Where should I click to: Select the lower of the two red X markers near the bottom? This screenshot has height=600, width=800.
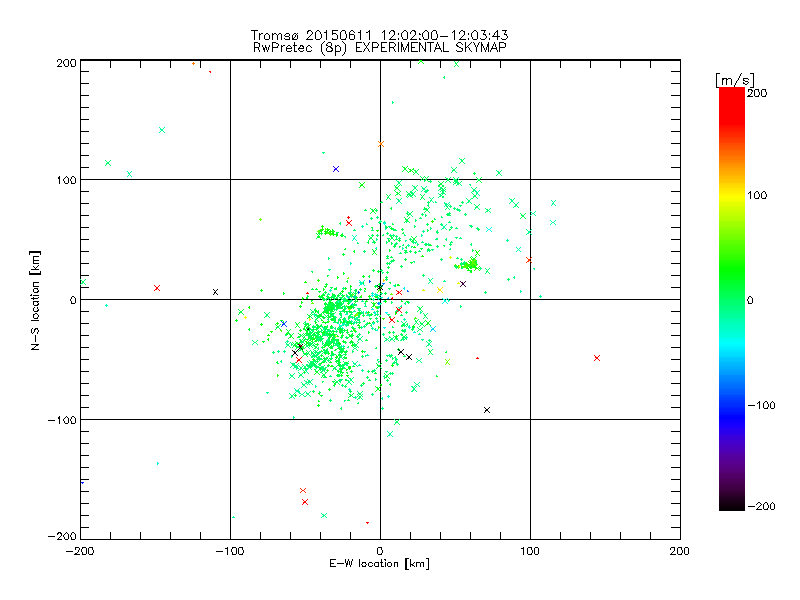tap(305, 503)
